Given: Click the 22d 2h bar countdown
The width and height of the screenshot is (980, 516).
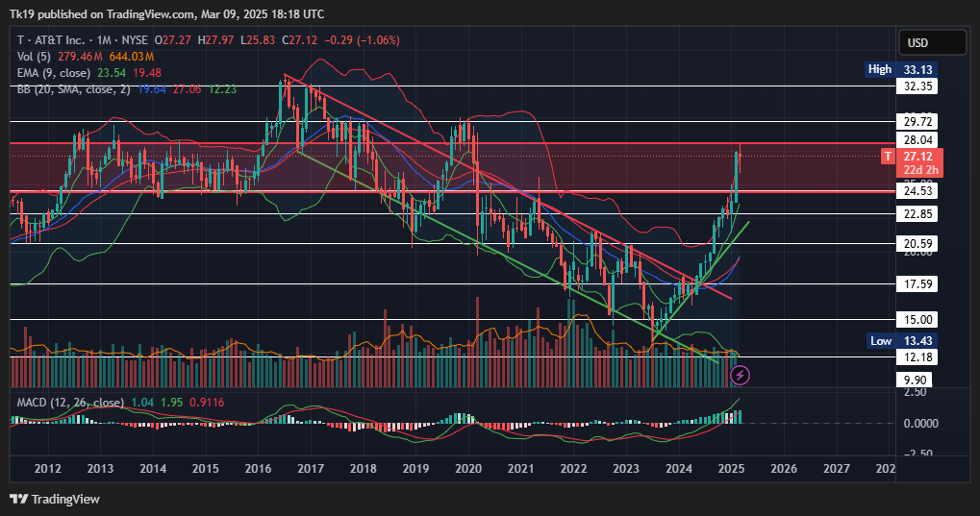Looking at the screenshot, I should (920, 170).
